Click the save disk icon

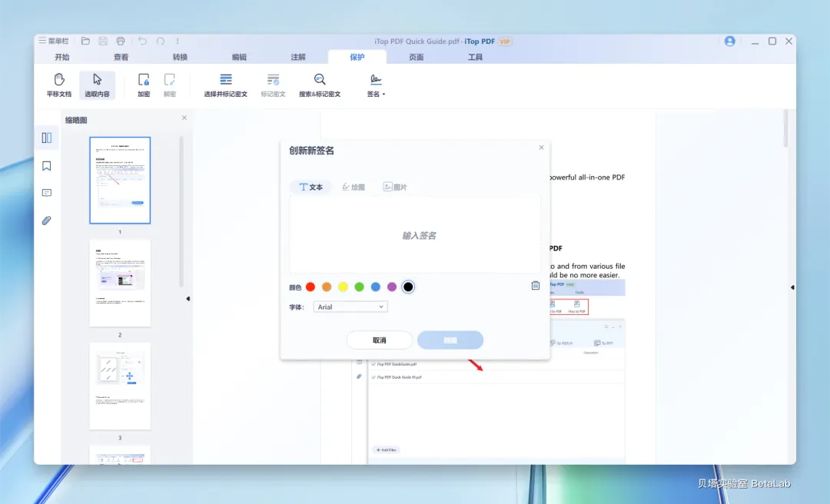103,41
